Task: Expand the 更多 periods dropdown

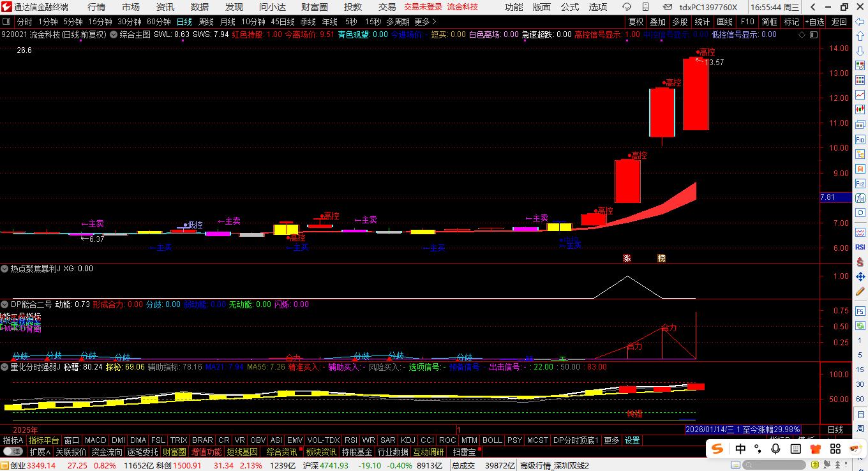Action: 425,22
